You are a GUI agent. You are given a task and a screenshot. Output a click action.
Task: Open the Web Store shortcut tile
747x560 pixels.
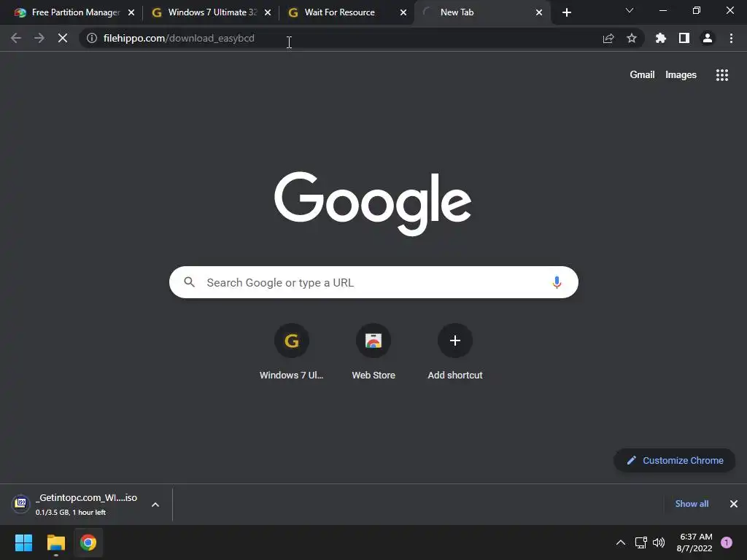click(373, 352)
